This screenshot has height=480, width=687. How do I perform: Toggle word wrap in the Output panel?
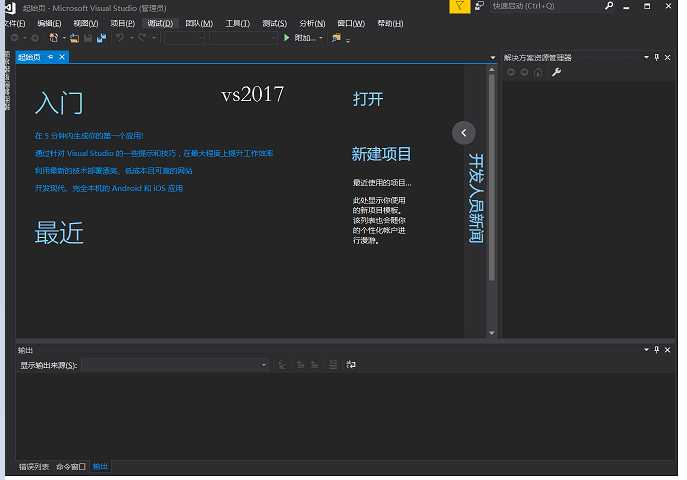point(351,364)
